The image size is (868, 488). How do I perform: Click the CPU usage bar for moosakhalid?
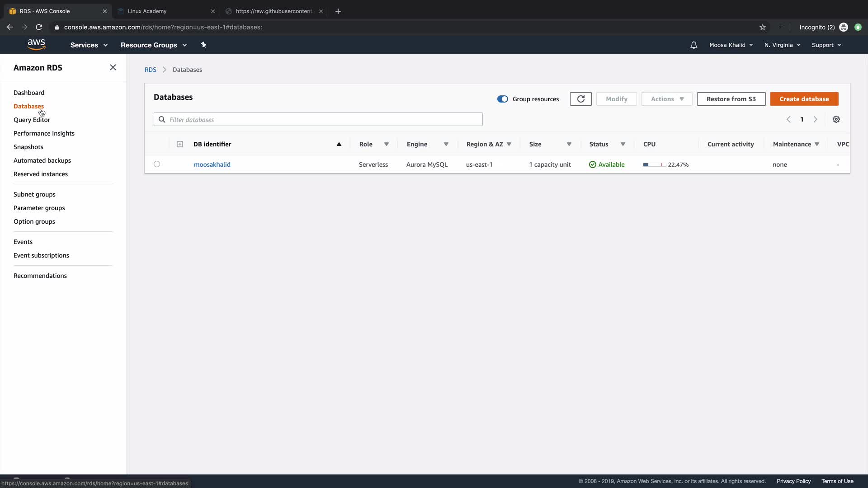pyautogui.click(x=654, y=164)
